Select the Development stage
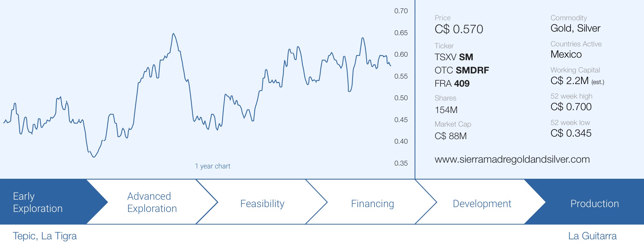 tap(482, 204)
